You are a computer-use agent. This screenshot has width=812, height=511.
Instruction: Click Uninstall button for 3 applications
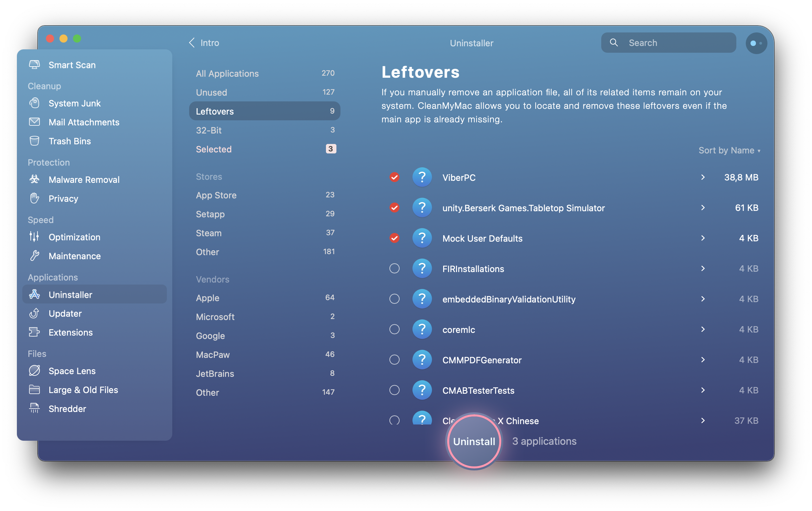pos(474,441)
